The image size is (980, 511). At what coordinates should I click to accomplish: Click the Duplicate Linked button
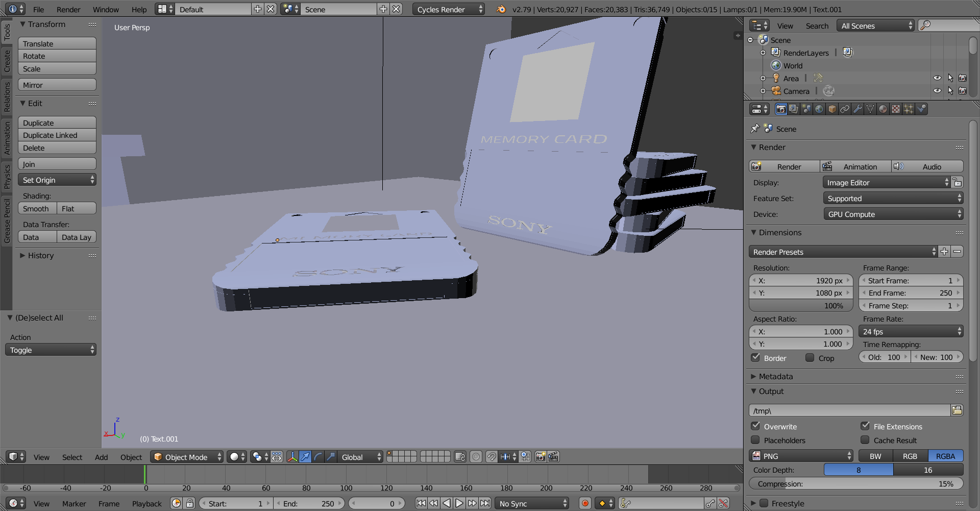(57, 135)
